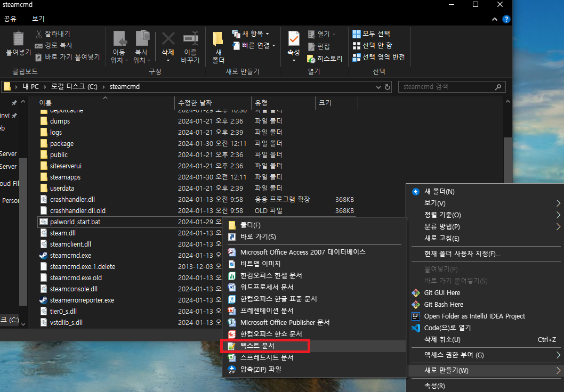
Task: Create a New folder (새 폴더) from ribbon
Action: point(219,47)
